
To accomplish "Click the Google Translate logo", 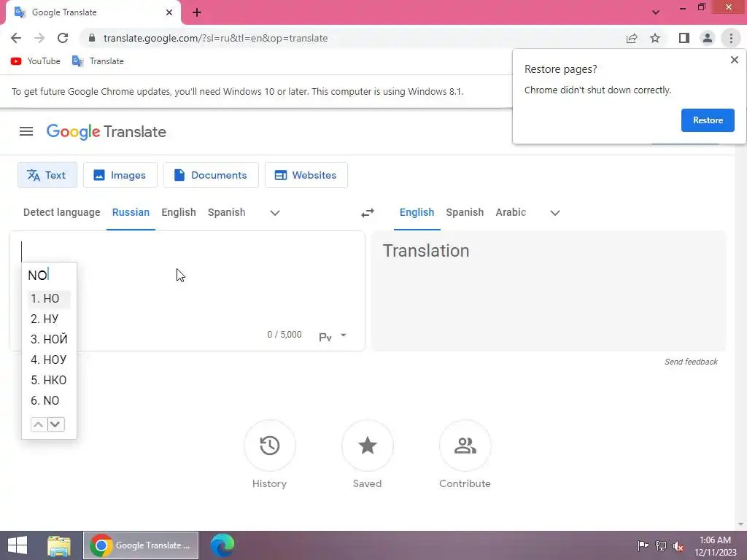I will pyautogui.click(x=107, y=131).
